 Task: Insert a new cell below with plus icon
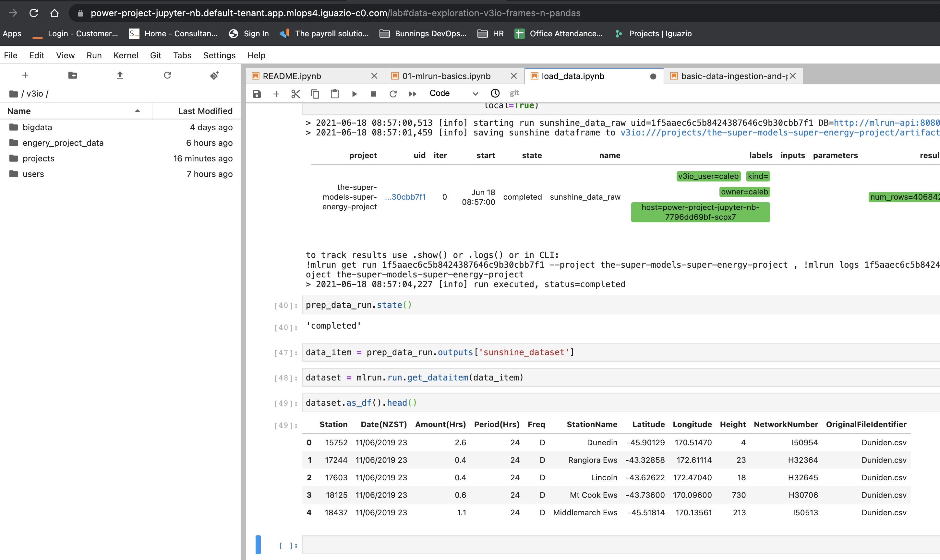(x=276, y=94)
